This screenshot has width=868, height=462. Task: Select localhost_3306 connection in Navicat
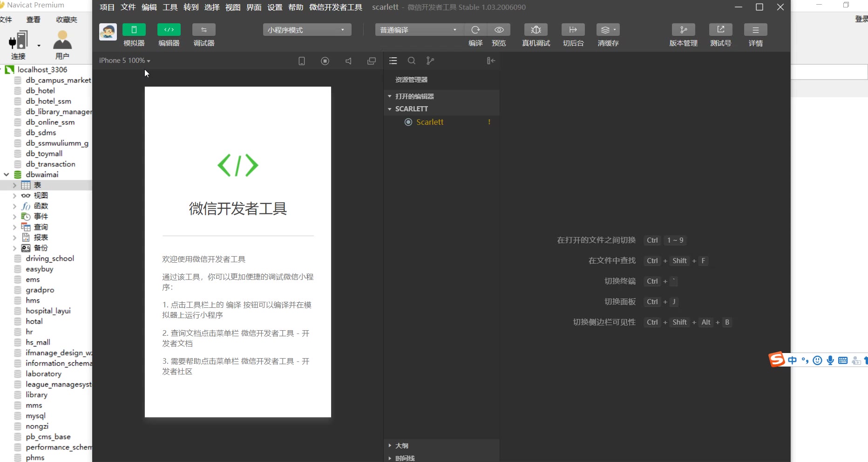[x=42, y=69]
